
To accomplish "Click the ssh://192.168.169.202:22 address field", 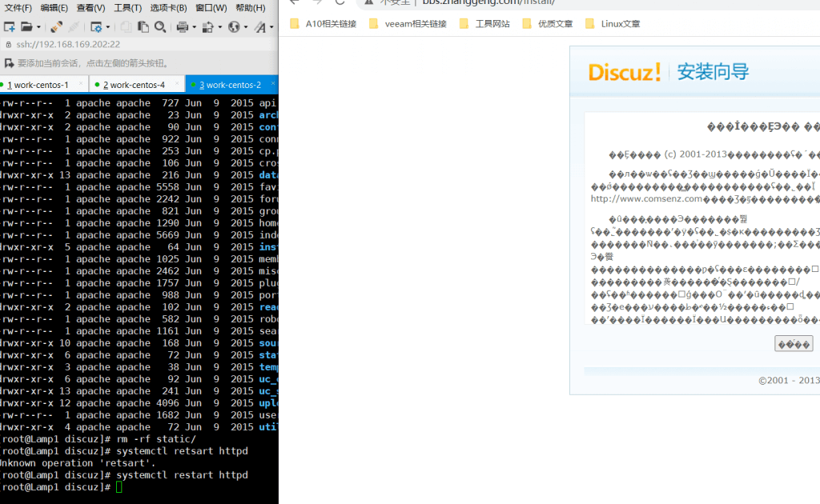I will (141, 44).
